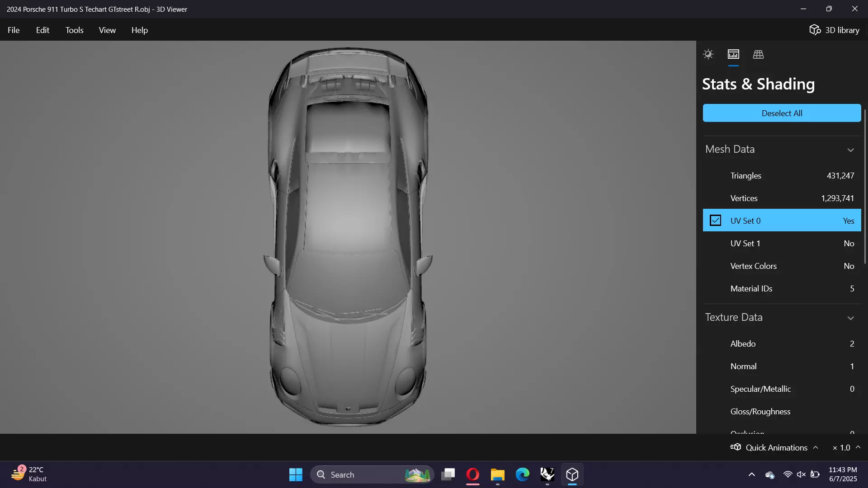Open the Quick Animations panel icon
Image resolution: width=868 pixels, height=488 pixels.
click(x=736, y=447)
